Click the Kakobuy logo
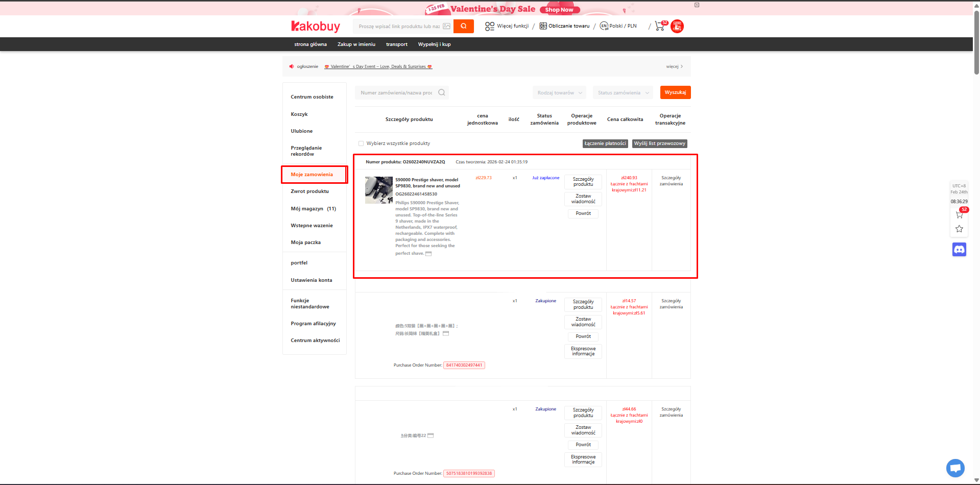 (x=316, y=26)
